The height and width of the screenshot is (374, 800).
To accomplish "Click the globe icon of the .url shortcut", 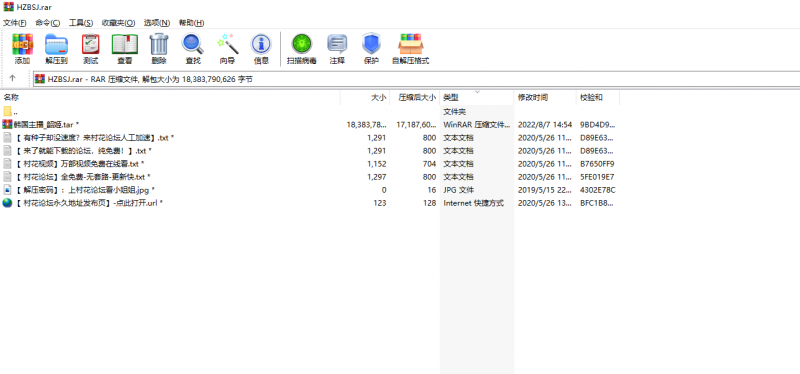I will [7, 203].
